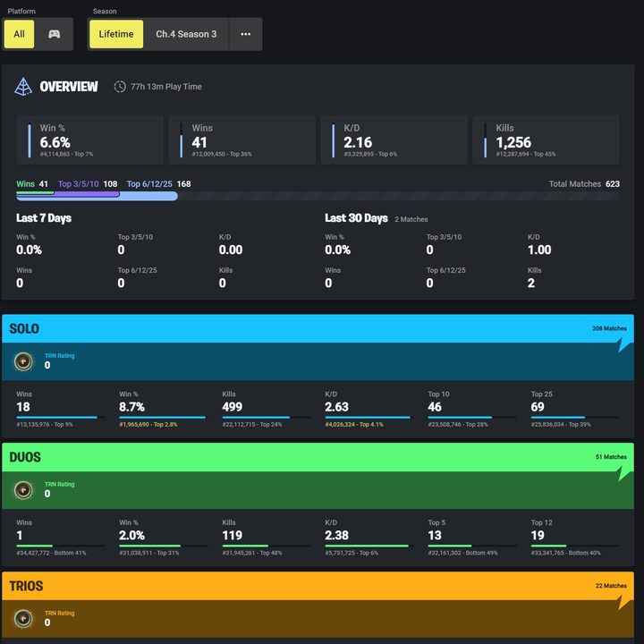Click the Solo Kills value 499

tap(232, 407)
